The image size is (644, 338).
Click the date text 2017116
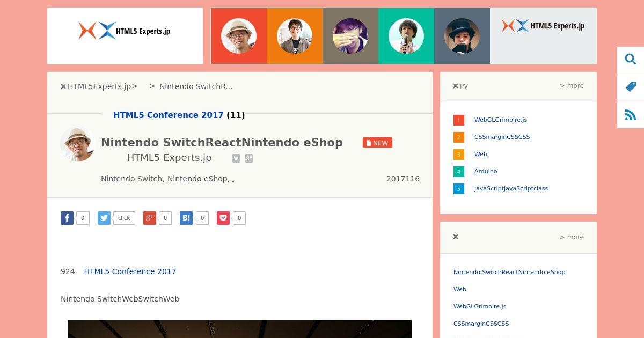click(x=403, y=179)
